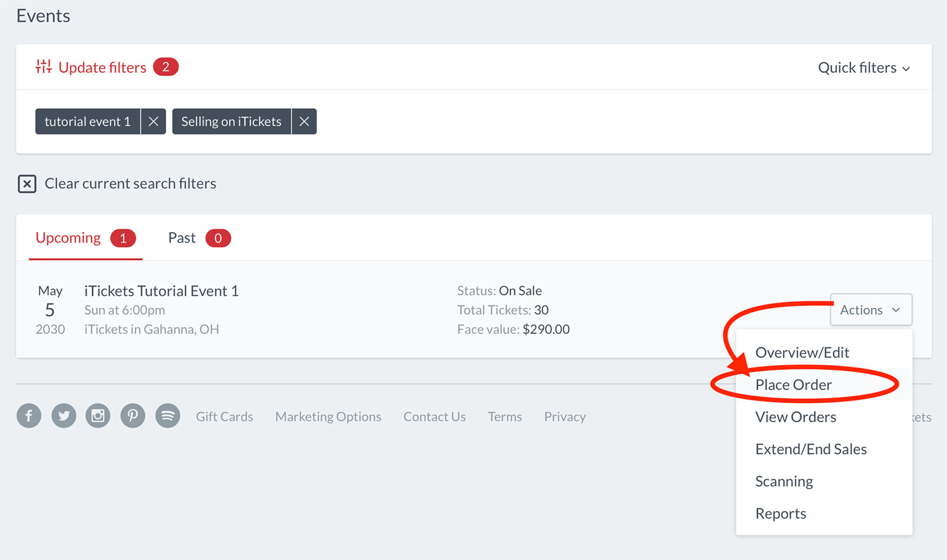Click the tutorial event 1 filter tag
947x560 pixels.
click(88, 121)
